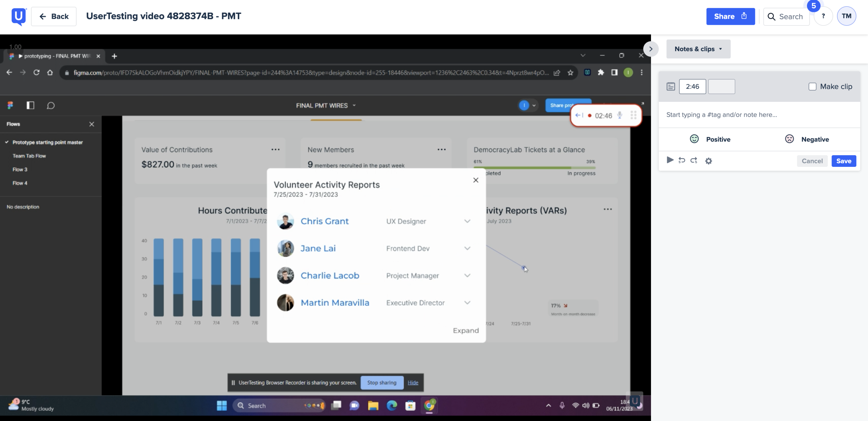Open the TM user avatar menu
868x421 pixels.
(x=846, y=16)
